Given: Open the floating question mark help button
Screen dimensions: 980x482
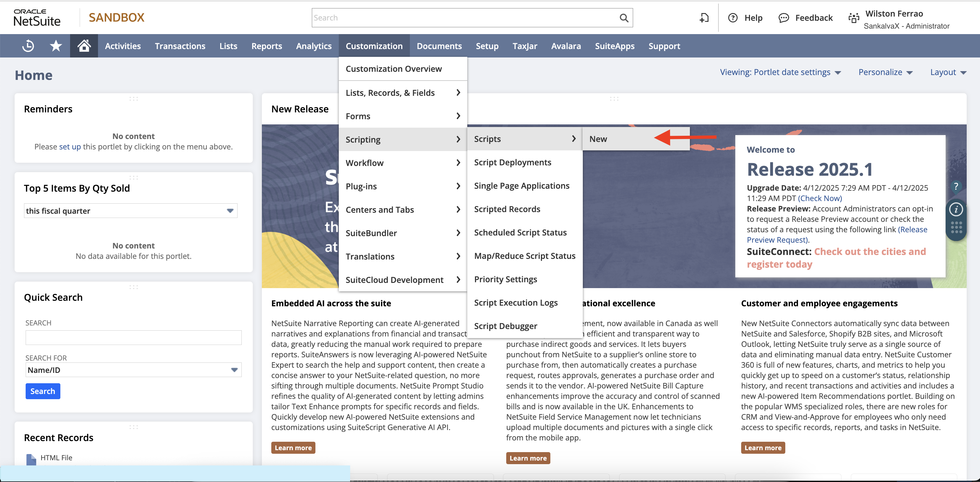Looking at the screenshot, I should pyautogui.click(x=956, y=186).
